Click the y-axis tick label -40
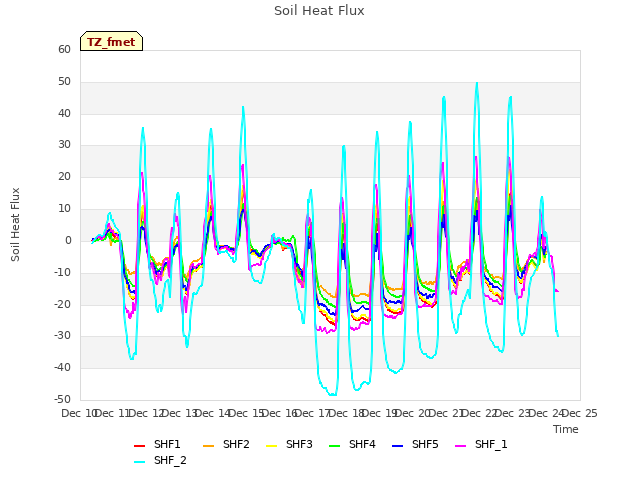Image resolution: width=640 pixels, height=480 pixels. tap(63, 368)
